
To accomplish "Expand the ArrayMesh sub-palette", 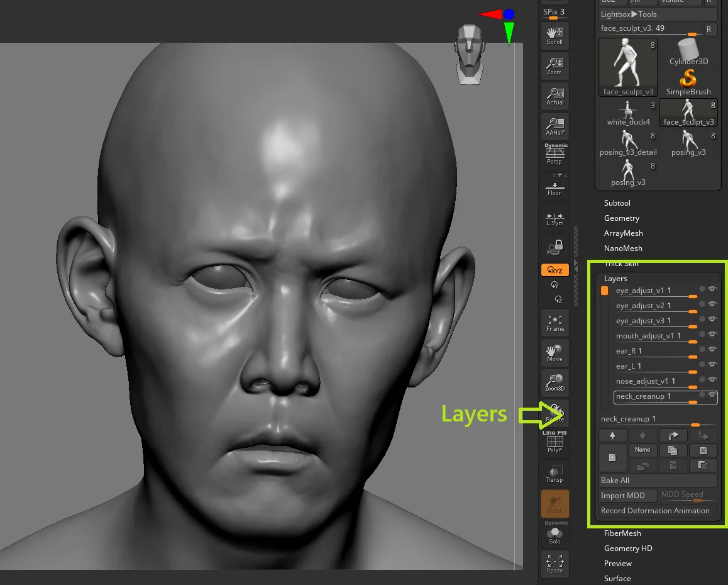I will (x=623, y=233).
